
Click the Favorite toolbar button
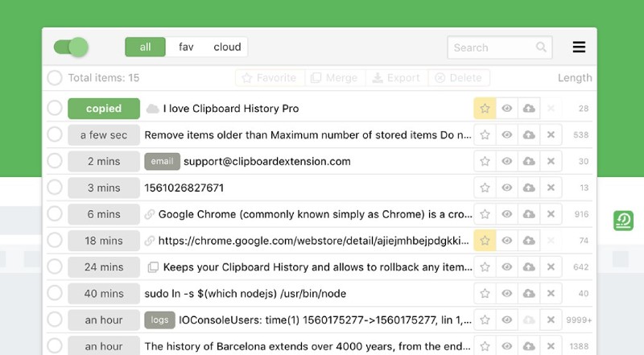point(270,77)
